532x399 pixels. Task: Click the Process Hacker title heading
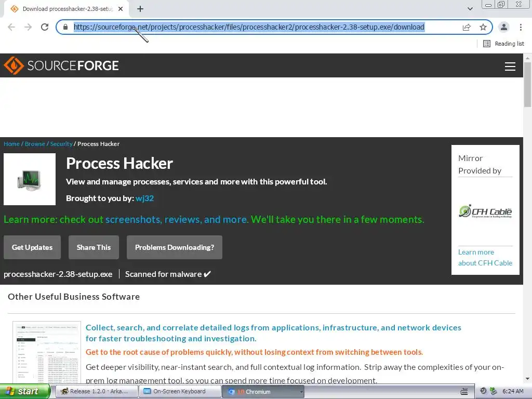pyautogui.click(x=119, y=163)
